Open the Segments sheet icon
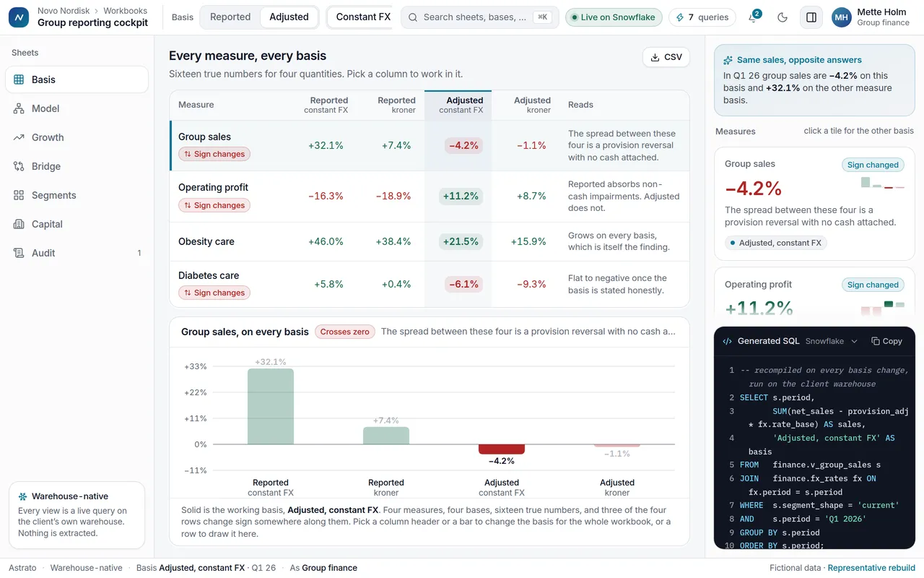This screenshot has height=578, width=924. [x=19, y=195]
